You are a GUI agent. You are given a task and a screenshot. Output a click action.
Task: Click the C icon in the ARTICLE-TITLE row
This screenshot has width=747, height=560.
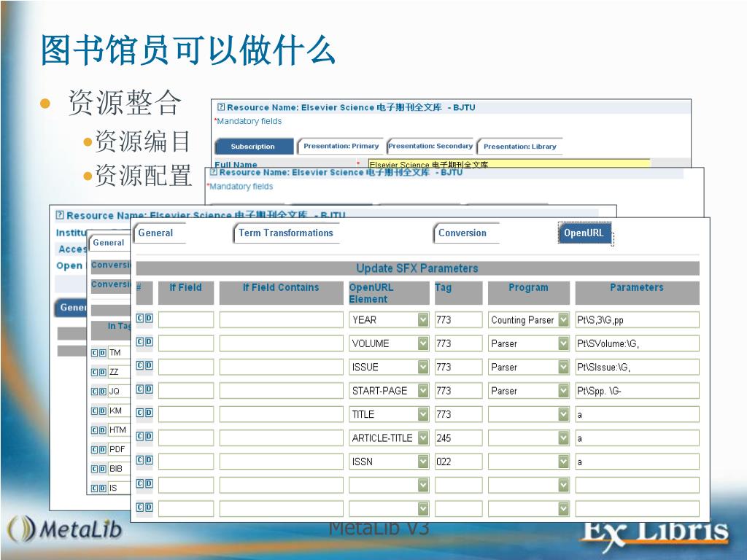click(140, 436)
